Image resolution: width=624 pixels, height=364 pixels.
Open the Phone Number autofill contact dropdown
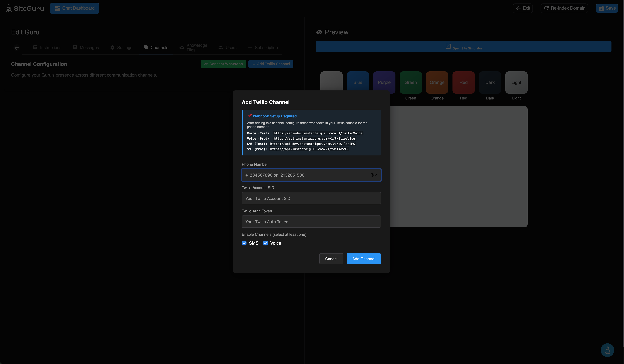click(373, 175)
